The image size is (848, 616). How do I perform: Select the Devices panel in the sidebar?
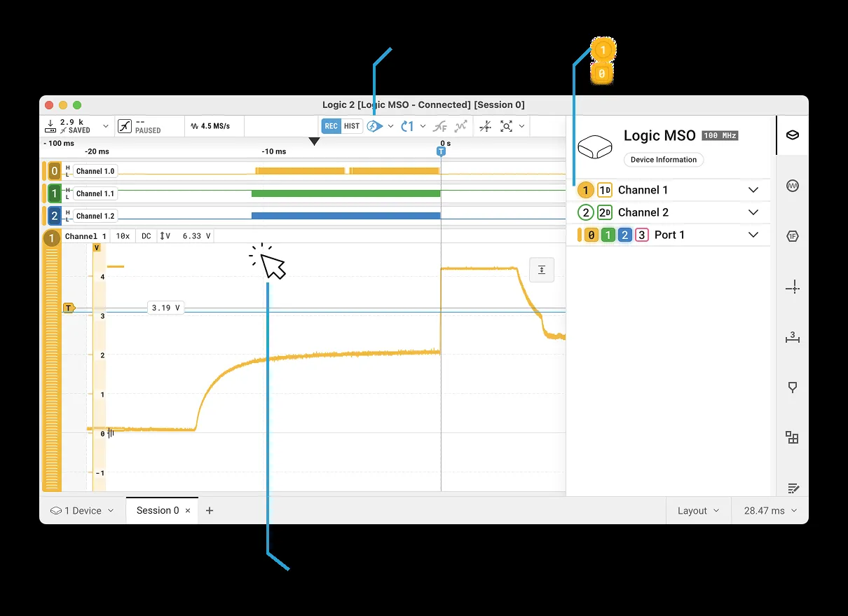point(793,135)
